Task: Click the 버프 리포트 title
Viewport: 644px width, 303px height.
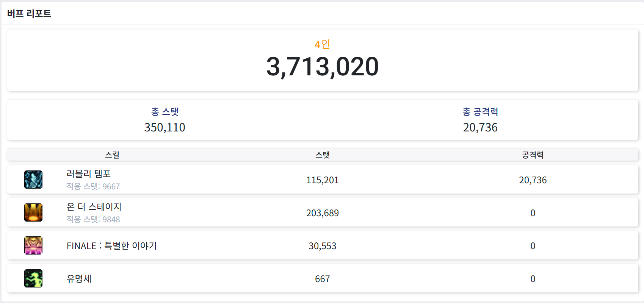Action: [x=29, y=14]
